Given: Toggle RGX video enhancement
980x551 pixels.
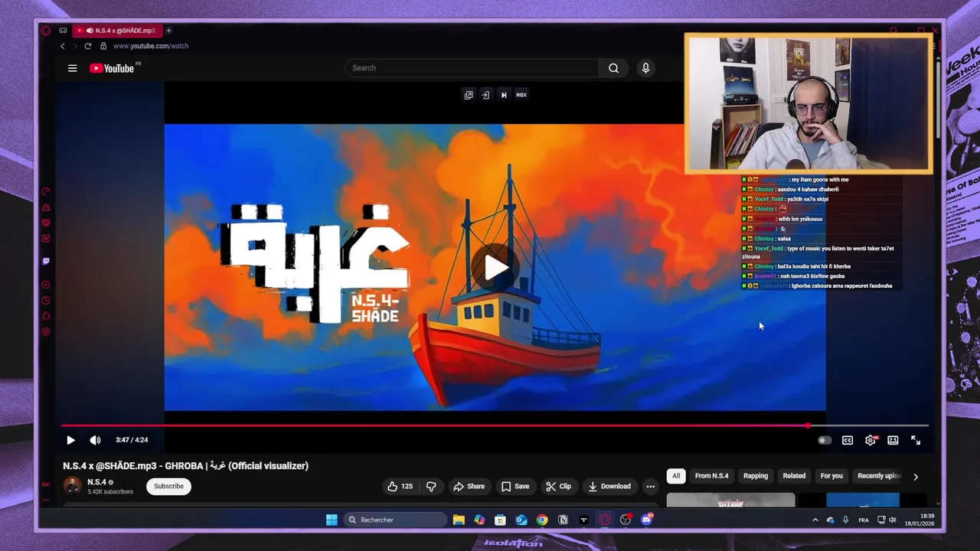Looking at the screenshot, I should (x=521, y=95).
